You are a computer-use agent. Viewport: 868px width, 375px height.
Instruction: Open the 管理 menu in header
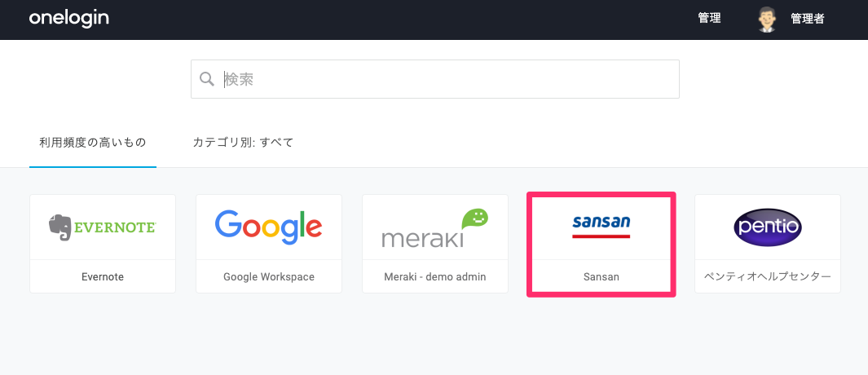pyautogui.click(x=709, y=18)
